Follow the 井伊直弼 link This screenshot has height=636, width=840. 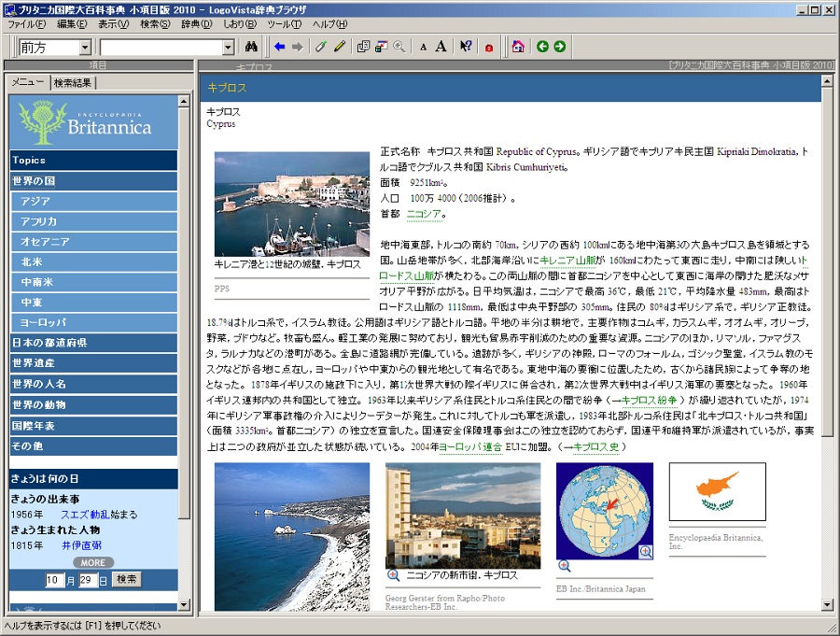(x=81, y=545)
